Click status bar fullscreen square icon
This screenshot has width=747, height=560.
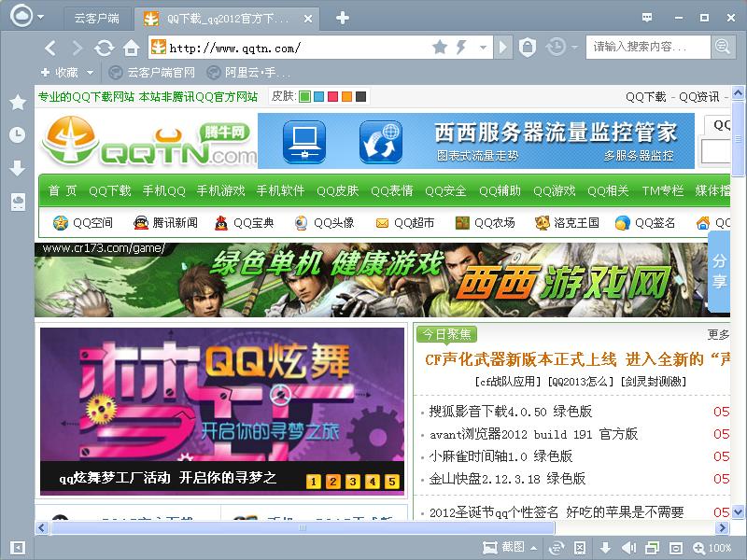pyautogui.click(x=675, y=548)
